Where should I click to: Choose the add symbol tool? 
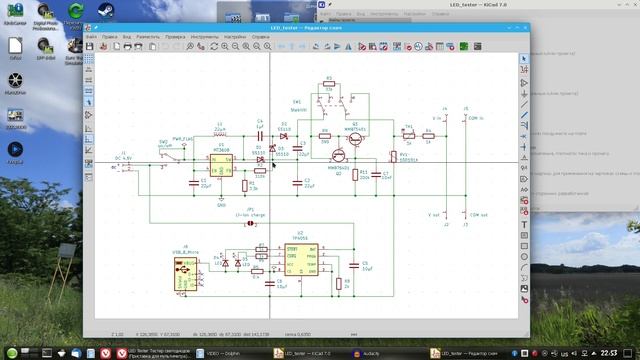(x=524, y=83)
